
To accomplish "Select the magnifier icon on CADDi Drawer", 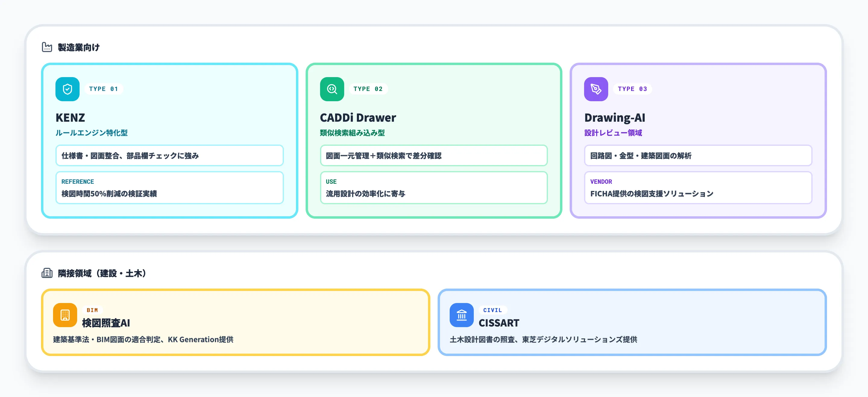I will (332, 89).
